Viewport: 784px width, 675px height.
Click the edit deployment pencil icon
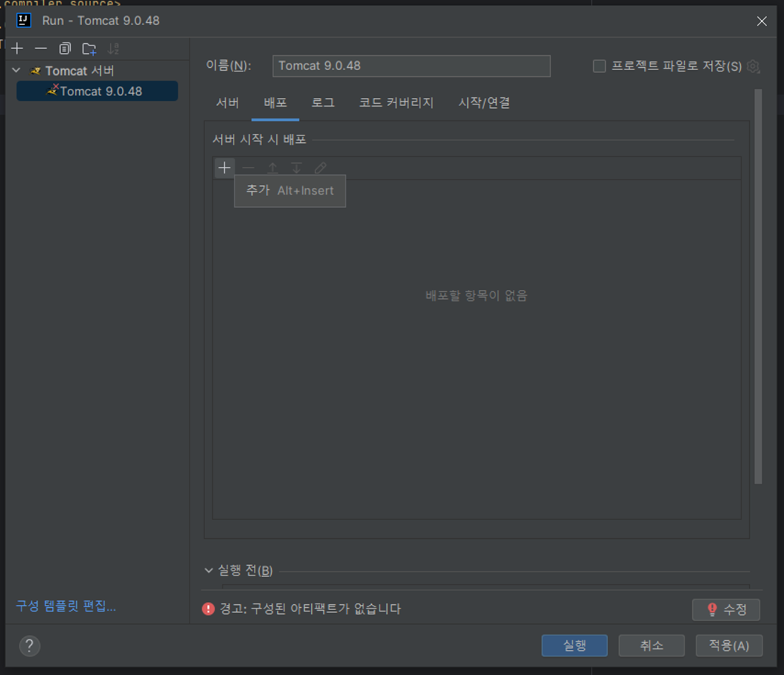[320, 168]
